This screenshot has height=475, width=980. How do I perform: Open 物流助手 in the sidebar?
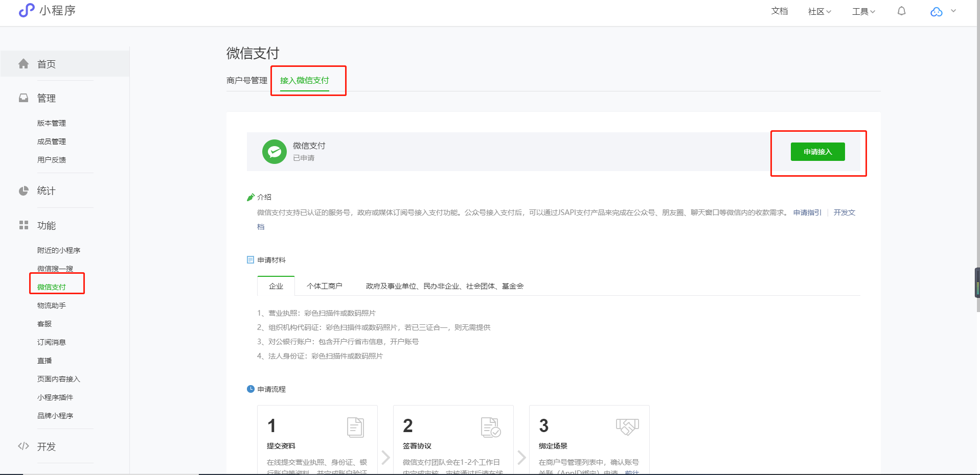tap(52, 305)
